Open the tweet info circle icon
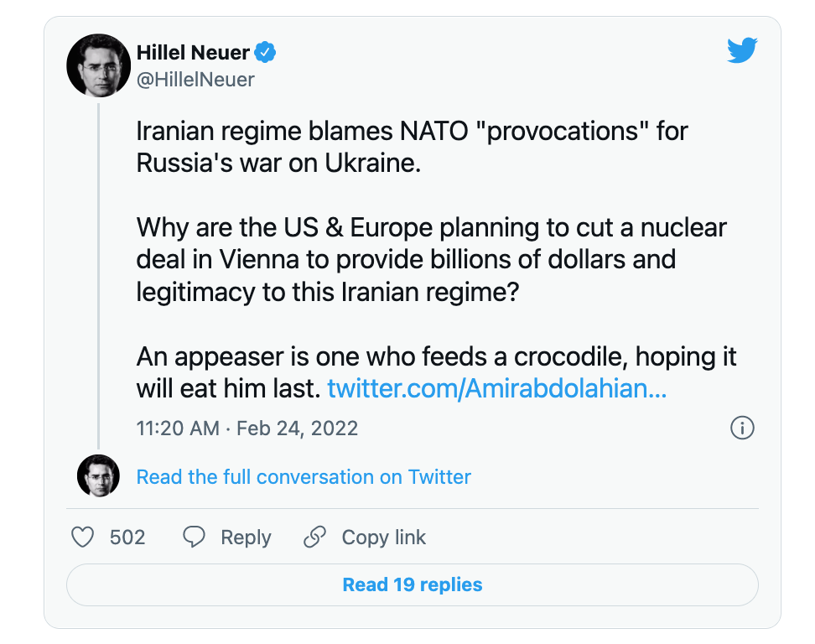The width and height of the screenshot is (815, 644). tap(742, 428)
